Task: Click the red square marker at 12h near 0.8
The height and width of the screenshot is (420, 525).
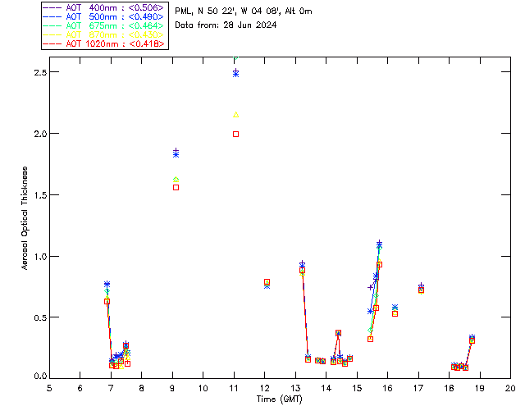Action: [x=267, y=282]
